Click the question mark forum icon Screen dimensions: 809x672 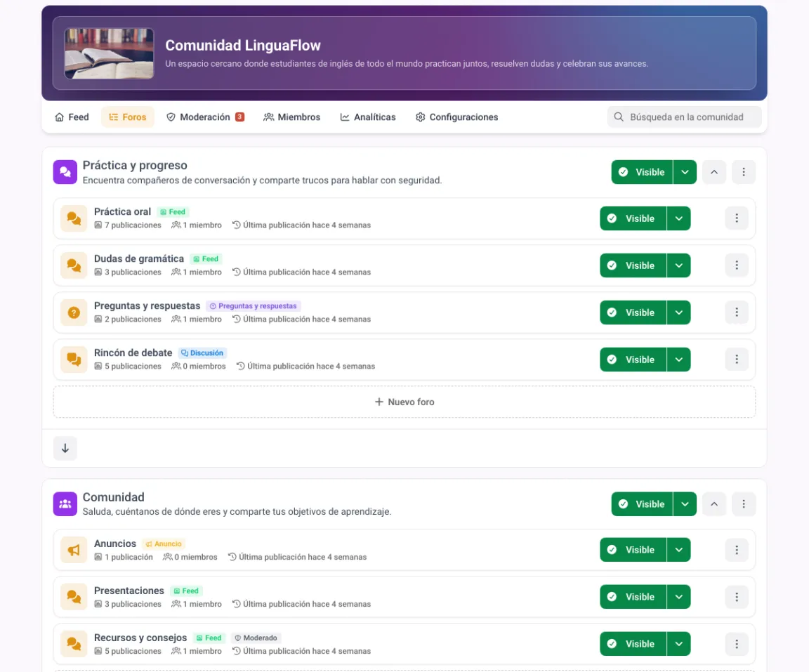(x=74, y=312)
